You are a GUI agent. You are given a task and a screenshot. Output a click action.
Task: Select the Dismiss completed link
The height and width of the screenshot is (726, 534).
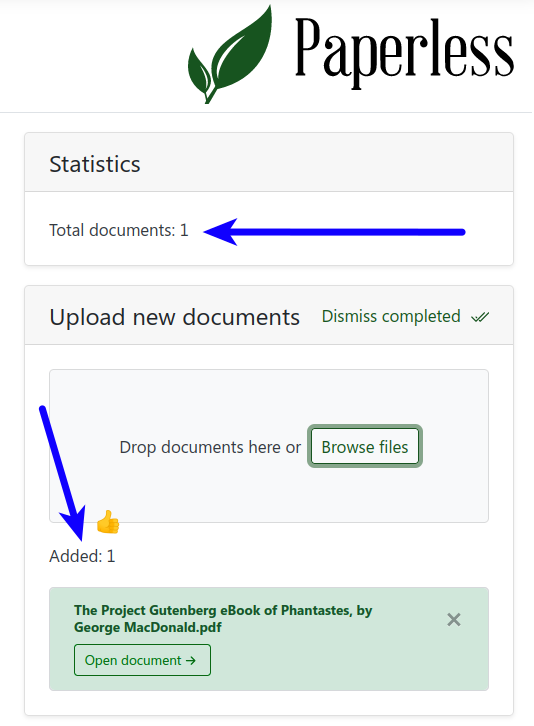pos(391,317)
